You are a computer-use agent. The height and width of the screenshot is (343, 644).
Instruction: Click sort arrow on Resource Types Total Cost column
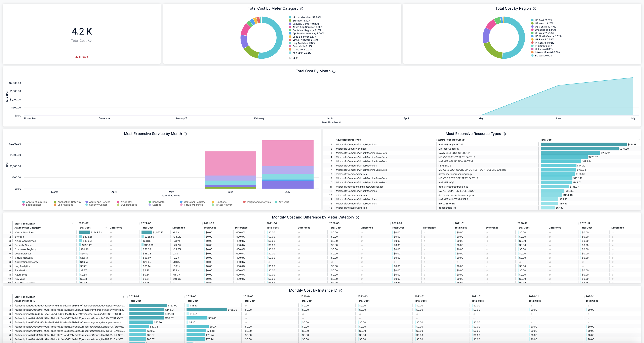coord(639,140)
